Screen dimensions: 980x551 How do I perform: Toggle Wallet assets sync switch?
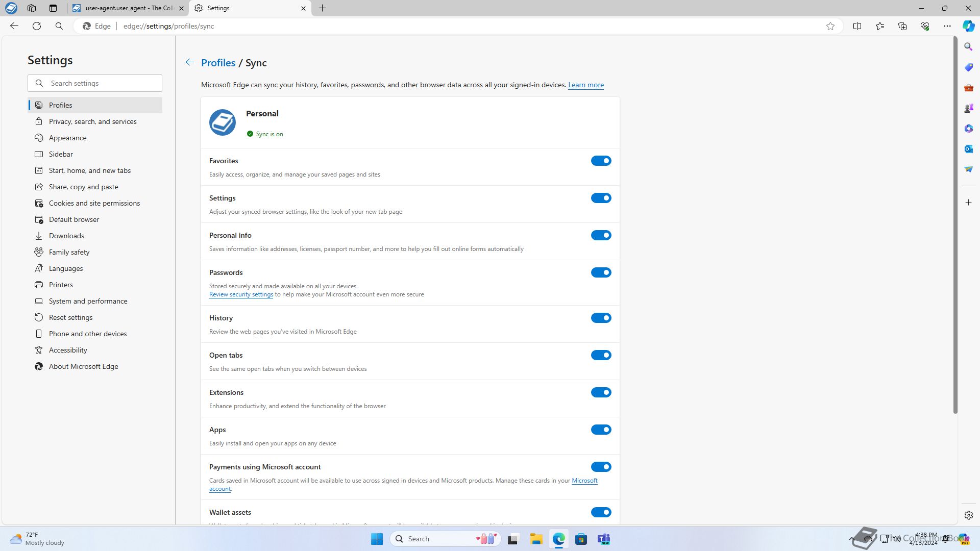click(601, 512)
